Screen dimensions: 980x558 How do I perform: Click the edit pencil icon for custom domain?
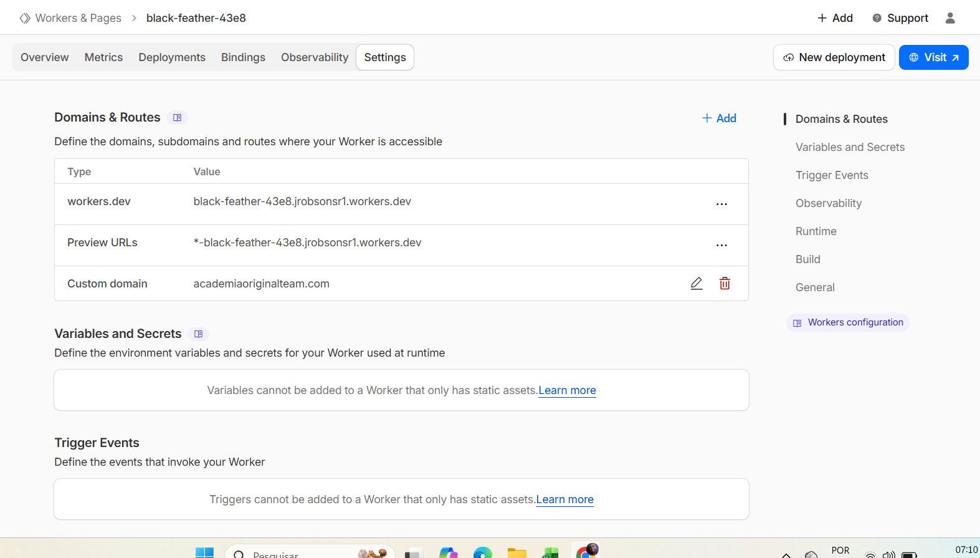[697, 284]
